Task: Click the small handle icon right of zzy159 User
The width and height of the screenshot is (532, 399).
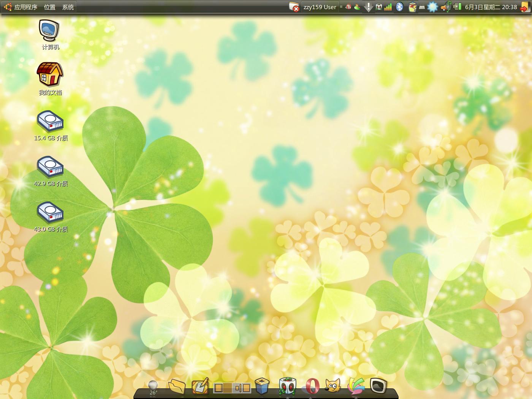Action: tap(341, 6)
